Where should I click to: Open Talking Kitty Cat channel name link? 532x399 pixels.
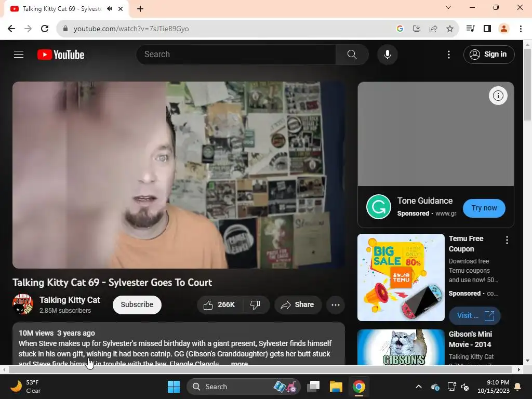(70, 300)
